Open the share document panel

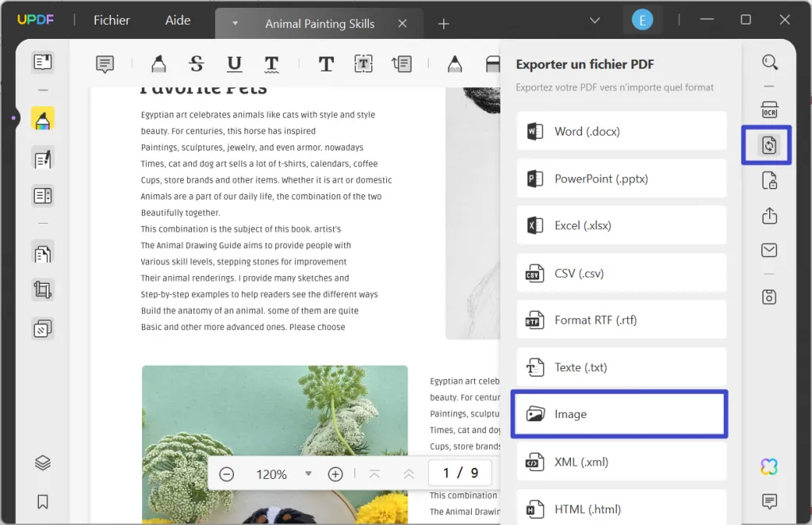pos(768,215)
